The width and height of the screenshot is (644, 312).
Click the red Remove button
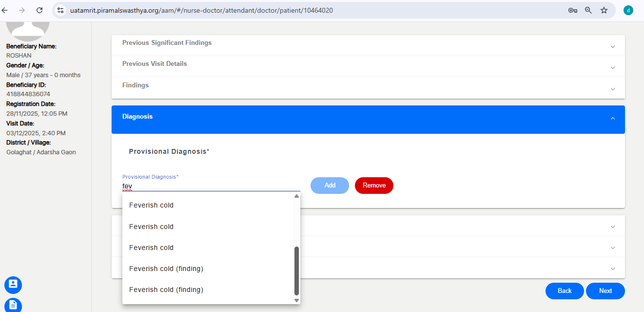374,186
